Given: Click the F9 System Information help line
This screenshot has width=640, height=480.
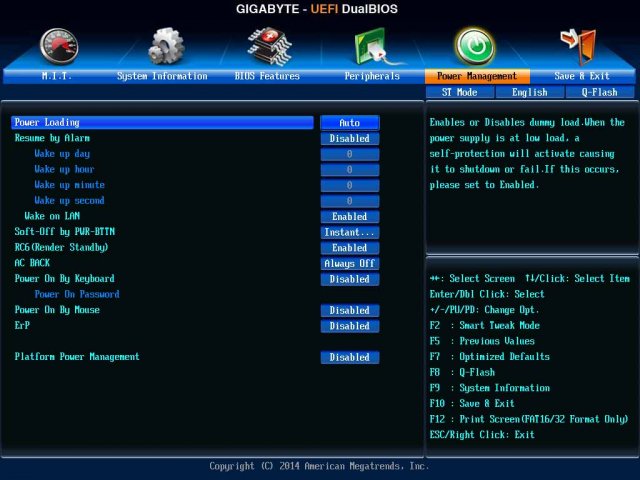Looking at the screenshot, I should [x=490, y=388].
